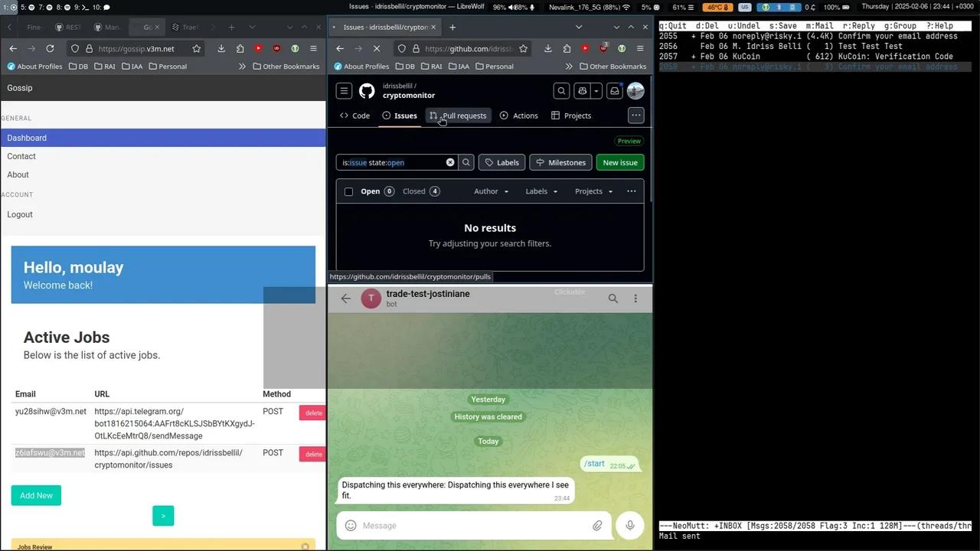
Task: Clear the issue search filter
Action: click(450, 162)
